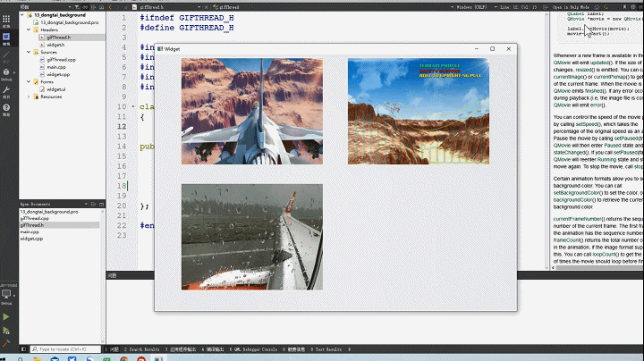Open the 5 QML Debugger Console tab
This screenshot has height=361, width=644.
tap(253, 349)
